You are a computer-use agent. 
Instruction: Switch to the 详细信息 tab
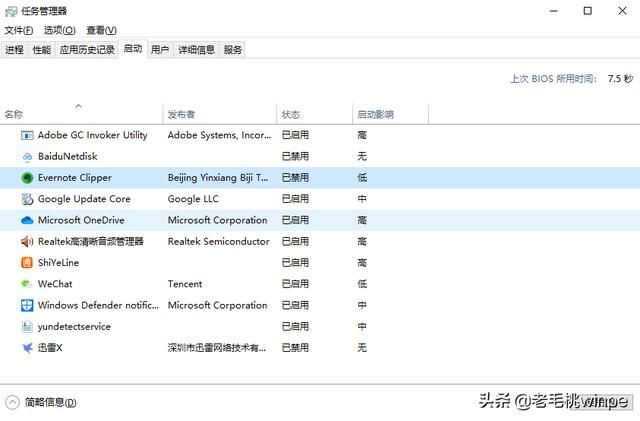(196, 50)
